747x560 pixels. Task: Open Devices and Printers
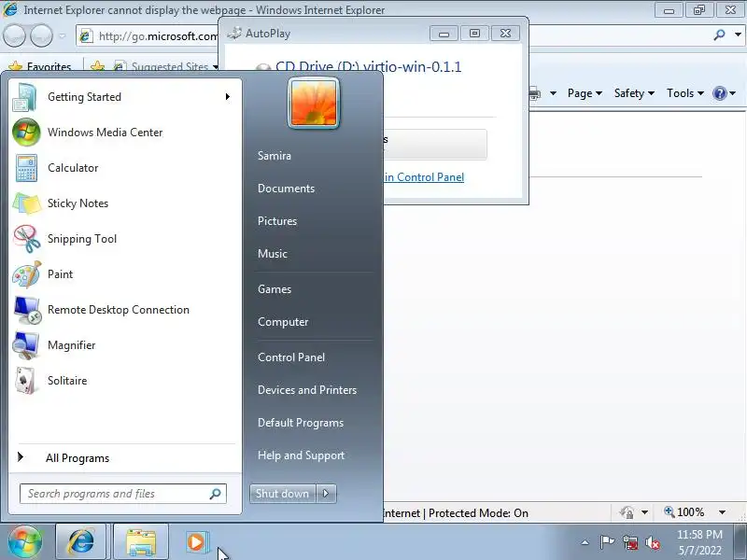point(307,390)
